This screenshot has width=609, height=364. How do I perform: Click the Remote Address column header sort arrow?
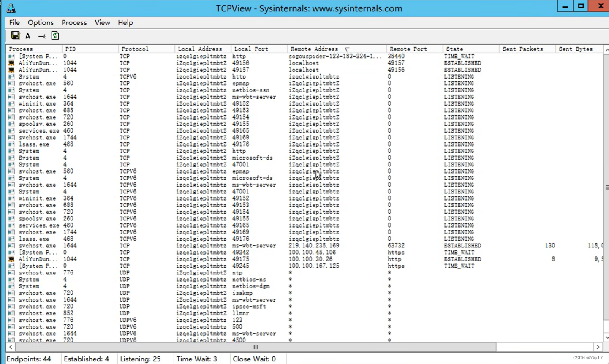pyautogui.click(x=347, y=49)
